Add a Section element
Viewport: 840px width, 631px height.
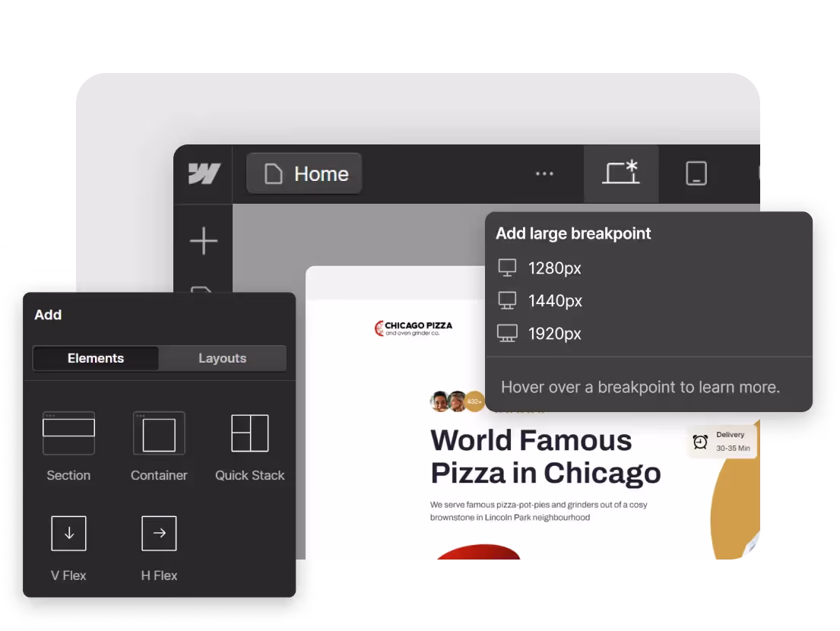click(x=68, y=447)
